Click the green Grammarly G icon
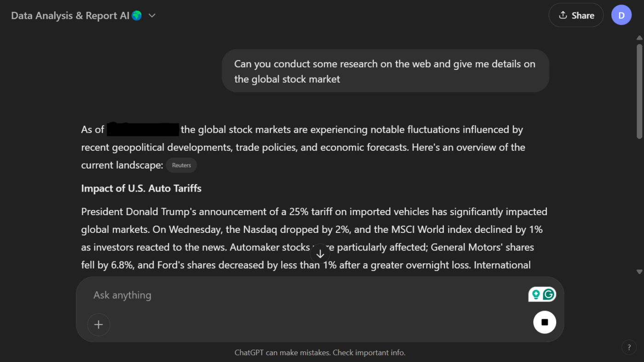The image size is (644, 362). (548, 294)
